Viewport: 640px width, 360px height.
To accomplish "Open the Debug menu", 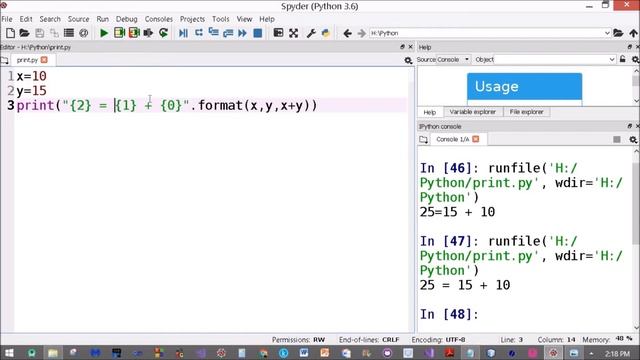I will click(x=127, y=19).
